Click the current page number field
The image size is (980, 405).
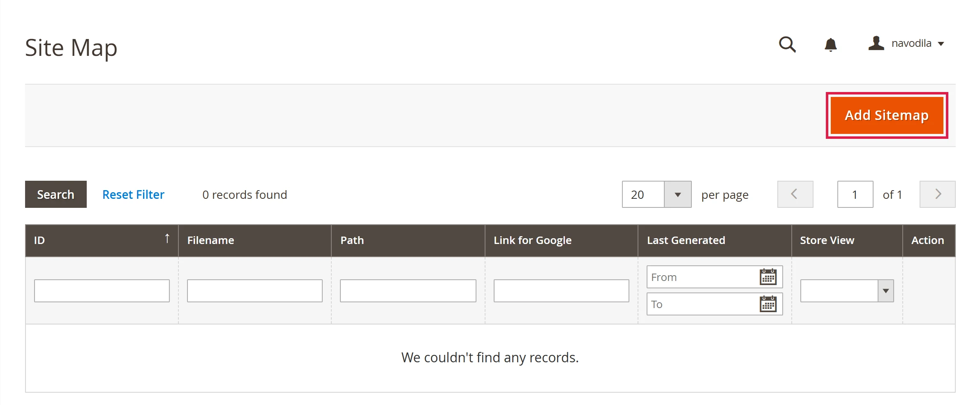tap(855, 194)
